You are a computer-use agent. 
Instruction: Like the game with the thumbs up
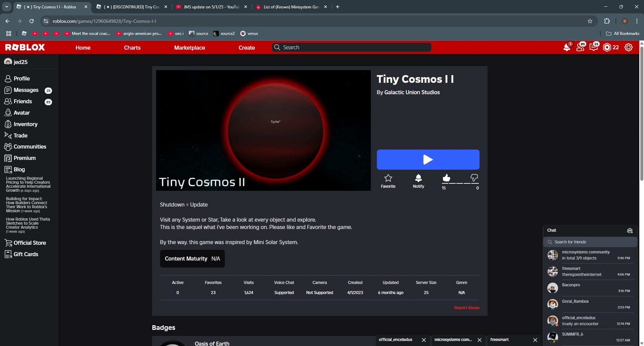[446, 178]
